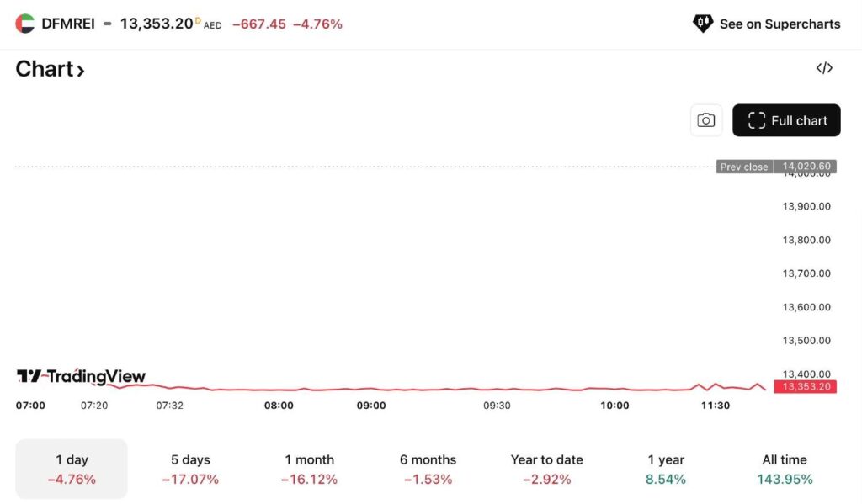The height and width of the screenshot is (504, 862).
Task: Click the red current price label 13,353.20
Action: coord(806,386)
